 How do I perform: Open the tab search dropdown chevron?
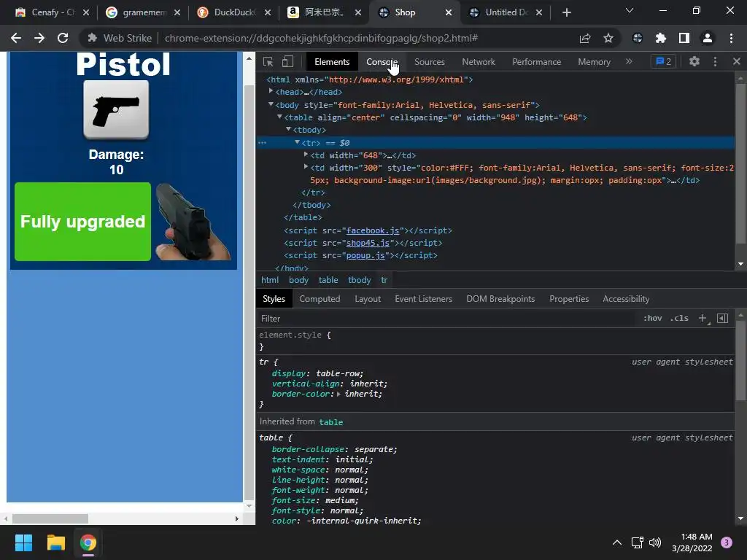click(x=630, y=10)
